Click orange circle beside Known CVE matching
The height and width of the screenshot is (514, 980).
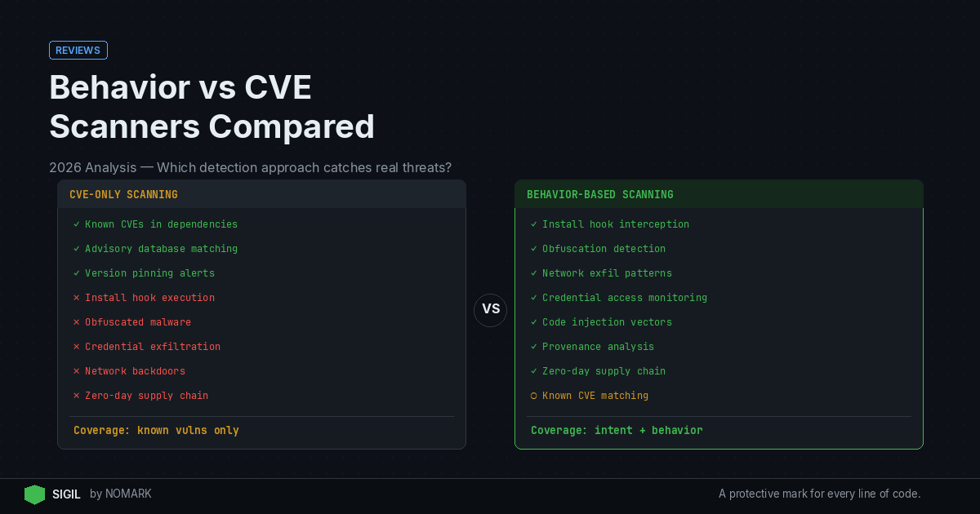(x=534, y=396)
